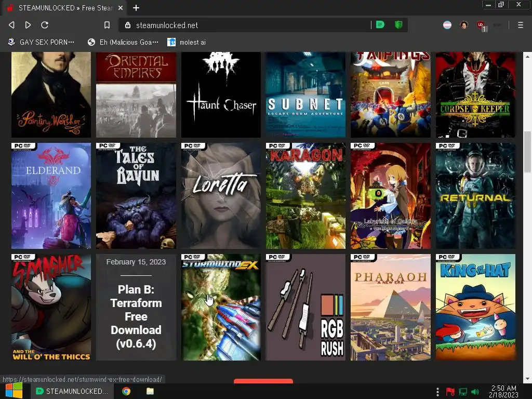Click the scrollbar up arrow
The height and width of the screenshot is (399, 532).
(x=527, y=57)
